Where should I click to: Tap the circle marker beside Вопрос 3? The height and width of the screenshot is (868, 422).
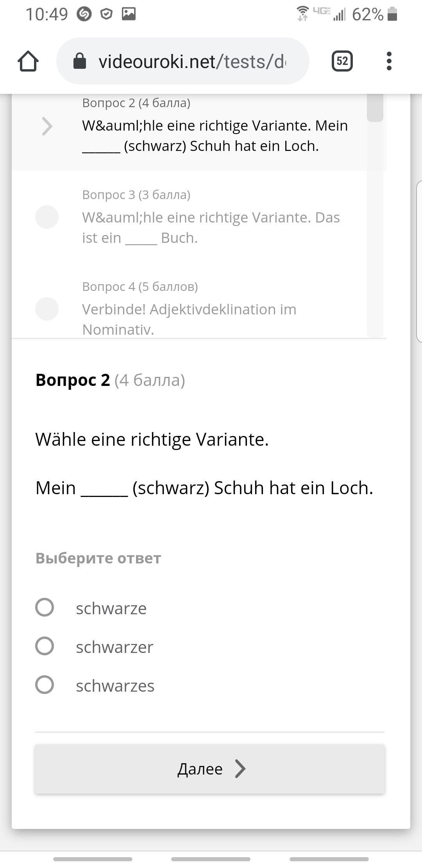click(x=47, y=217)
